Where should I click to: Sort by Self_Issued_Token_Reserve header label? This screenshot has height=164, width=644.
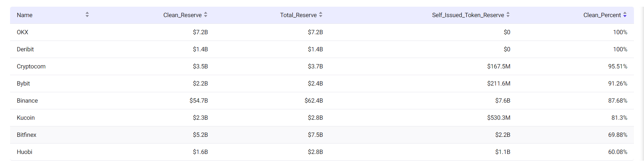click(468, 15)
